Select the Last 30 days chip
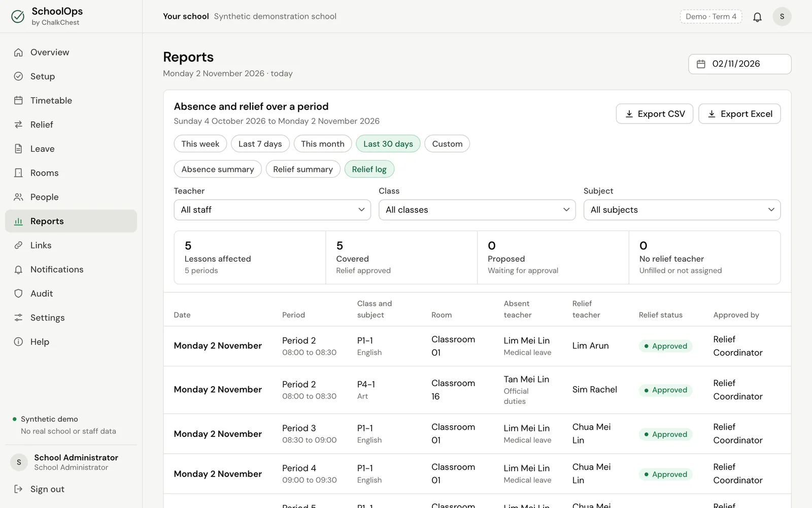 coord(388,144)
